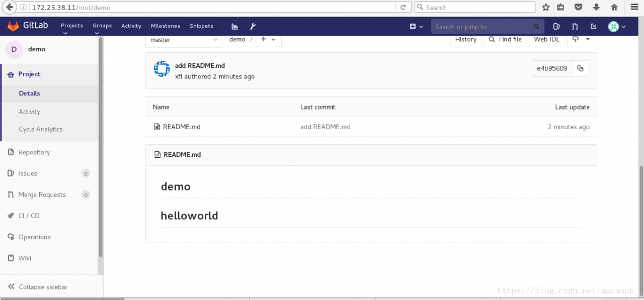This screenshot has height=300, width=644.
Task: Open Milestones in the top navbar
Action: (166, 26)
